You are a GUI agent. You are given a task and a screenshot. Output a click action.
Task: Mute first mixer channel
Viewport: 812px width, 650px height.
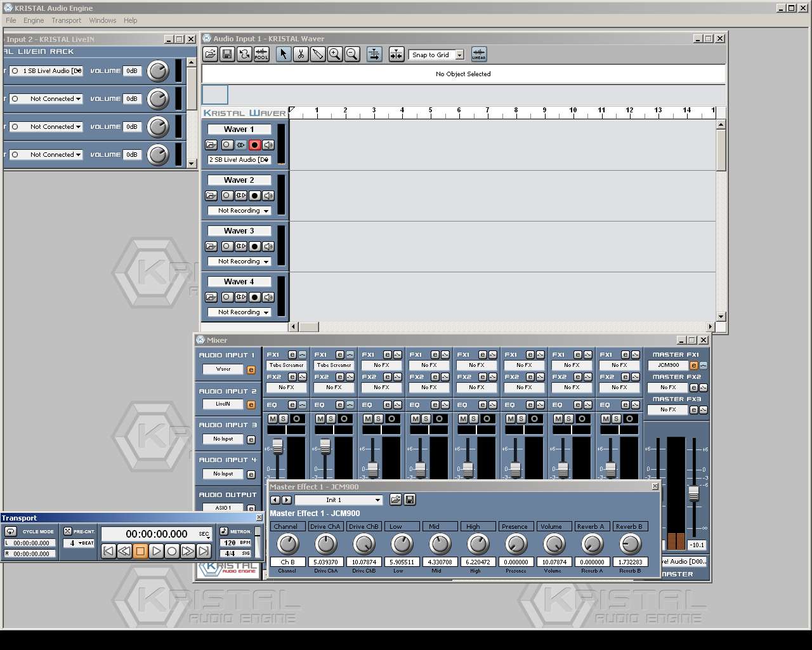[273, 419]
